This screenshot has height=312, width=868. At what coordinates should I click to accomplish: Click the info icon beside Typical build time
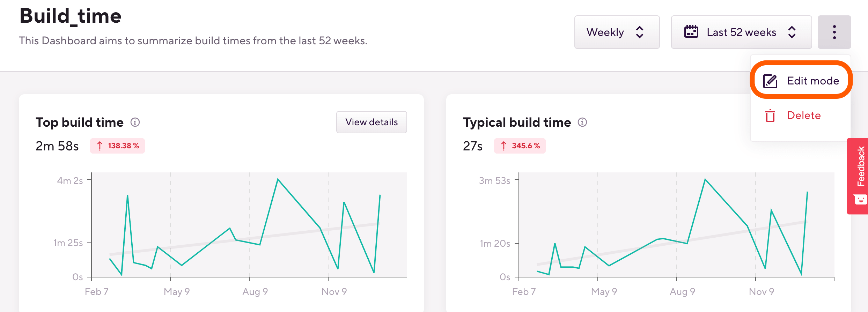(582, 122)
